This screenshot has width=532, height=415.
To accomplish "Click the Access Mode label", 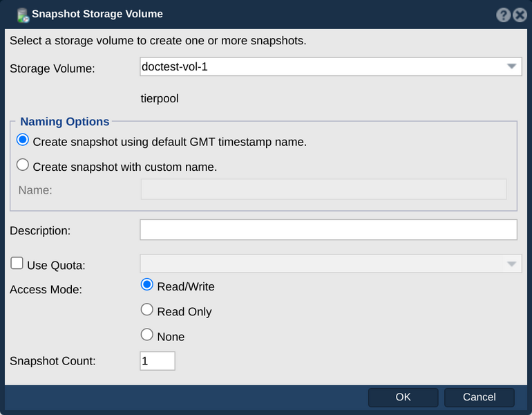I will point(46,290).
